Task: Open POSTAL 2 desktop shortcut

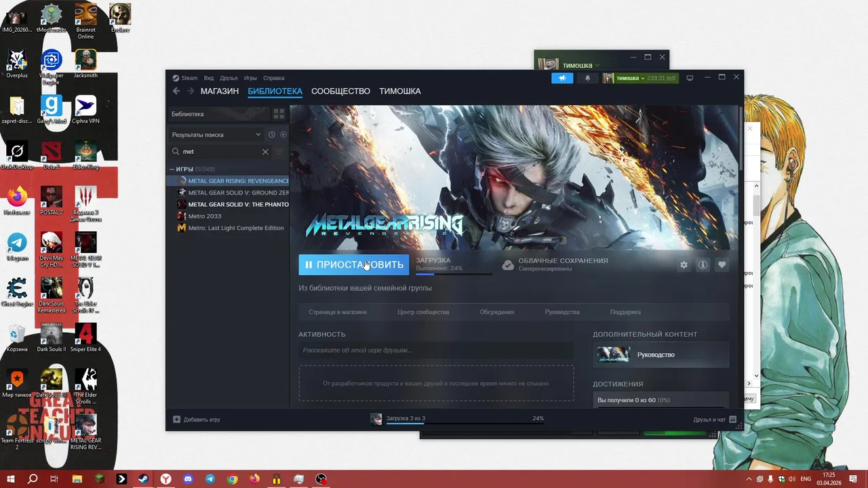Action: (x=52, y=201)
